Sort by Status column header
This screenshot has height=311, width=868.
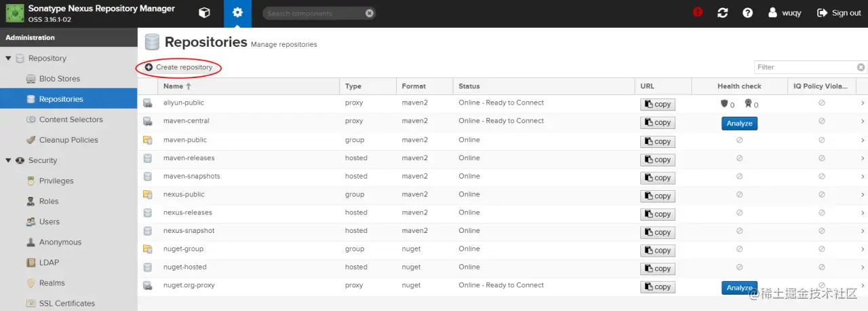(544, 86)
